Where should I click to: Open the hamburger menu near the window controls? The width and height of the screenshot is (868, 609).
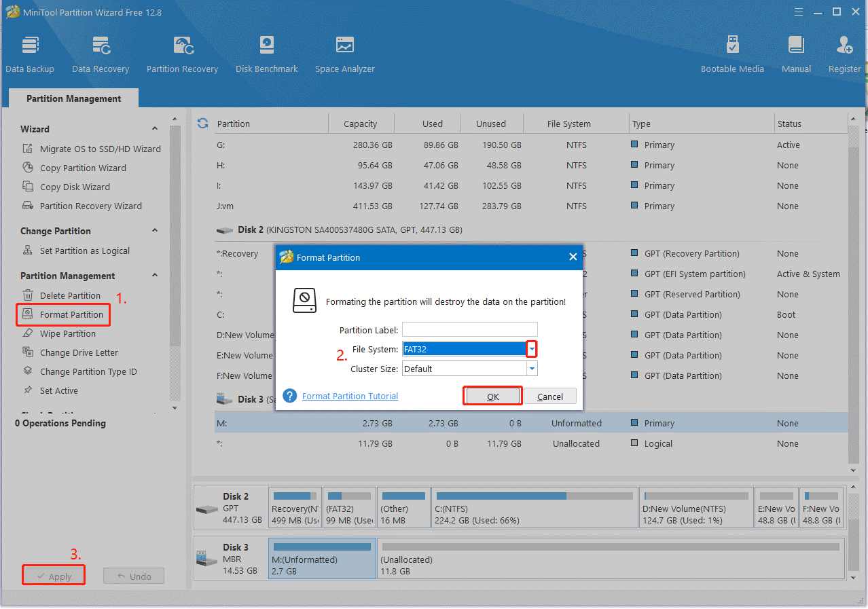coord(797,12)
